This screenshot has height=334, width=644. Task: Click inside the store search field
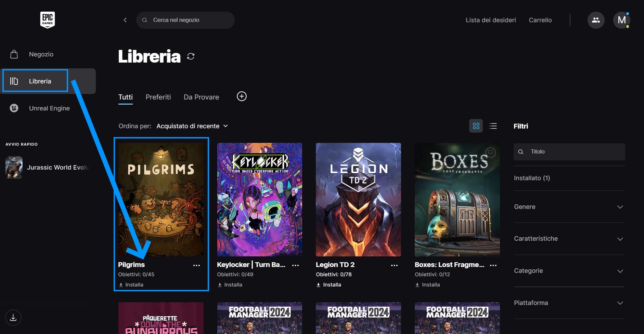[x=185, y=20]
